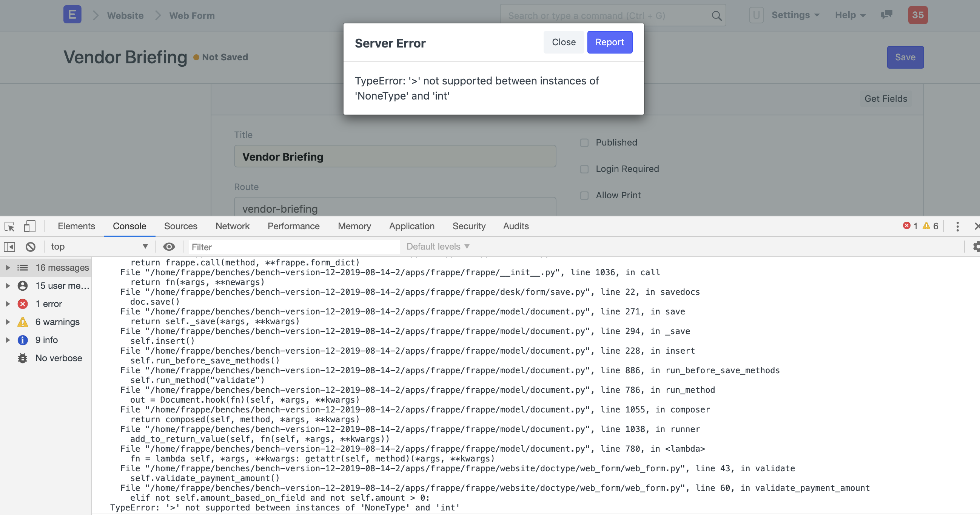980x515 pixels.
Task: Save the Vendor Briefing web form
Action: (x=905, y=57)
